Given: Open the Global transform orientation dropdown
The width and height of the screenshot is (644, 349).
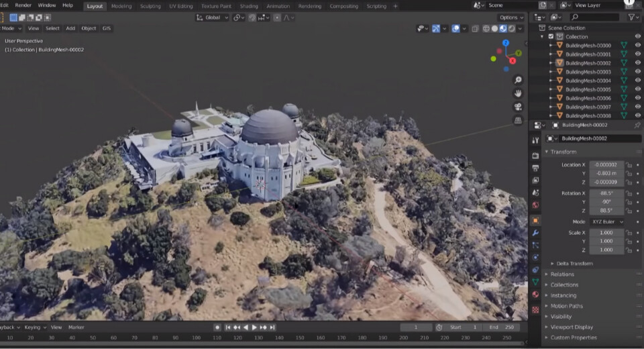Looking at the screenshot, I should 212,17.
